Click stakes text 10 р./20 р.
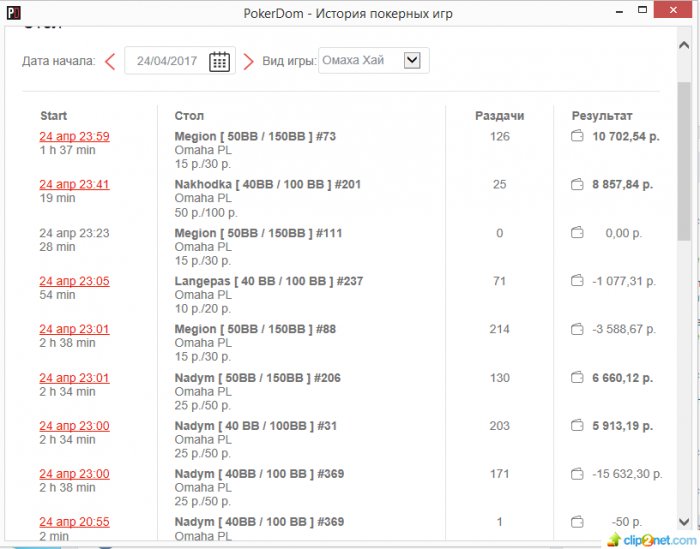This screenshot has height=549, width=700. point(203,309)
